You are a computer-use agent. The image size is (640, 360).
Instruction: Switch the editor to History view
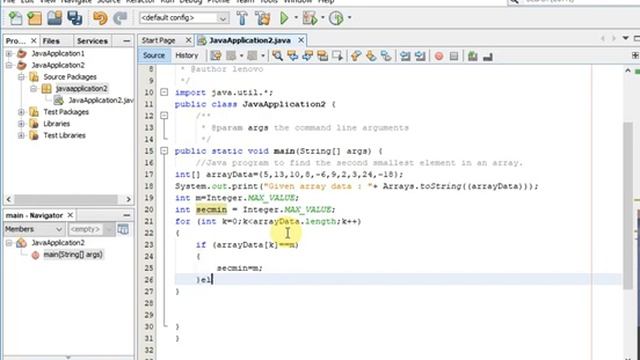(187, 56)
